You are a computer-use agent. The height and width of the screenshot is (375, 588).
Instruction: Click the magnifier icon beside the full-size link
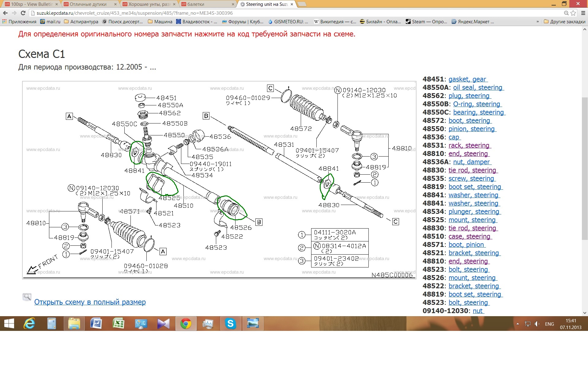click(27, 297)
